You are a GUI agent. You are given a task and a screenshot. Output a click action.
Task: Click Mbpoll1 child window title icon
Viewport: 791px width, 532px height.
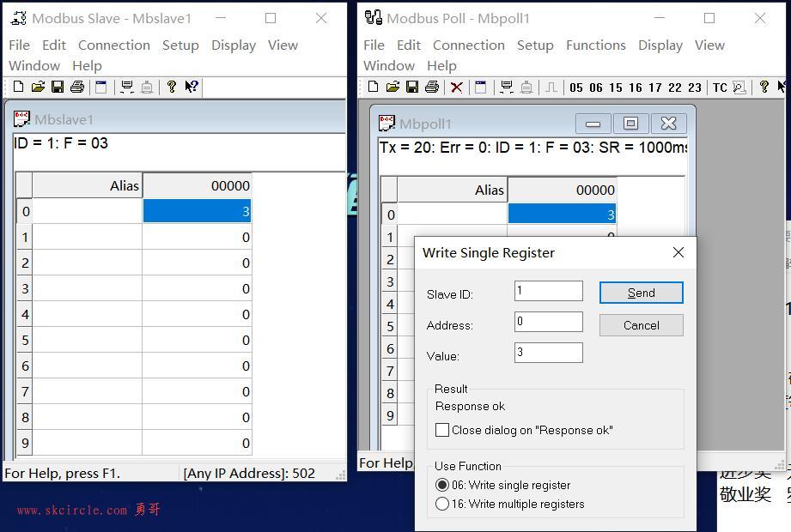[x=386, y=123]
